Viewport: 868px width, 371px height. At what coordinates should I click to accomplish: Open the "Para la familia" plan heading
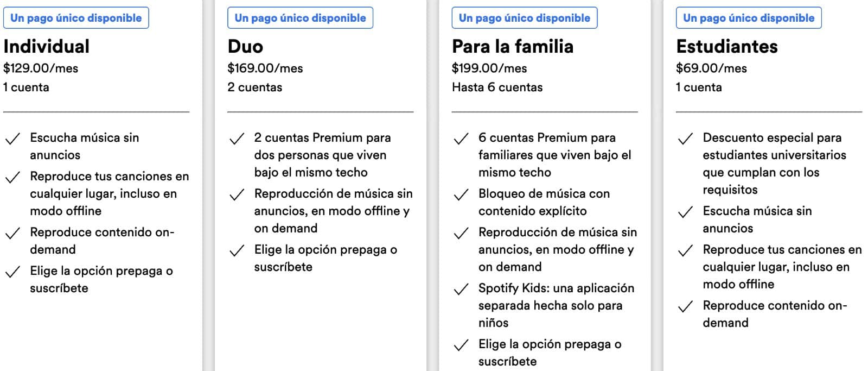tap(512, 47)
